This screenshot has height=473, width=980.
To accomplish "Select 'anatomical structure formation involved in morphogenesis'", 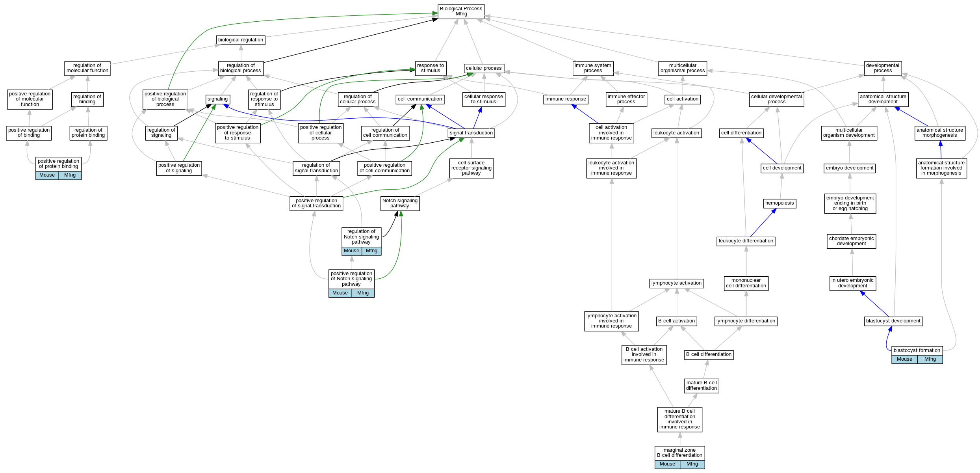I will [941, 168].
